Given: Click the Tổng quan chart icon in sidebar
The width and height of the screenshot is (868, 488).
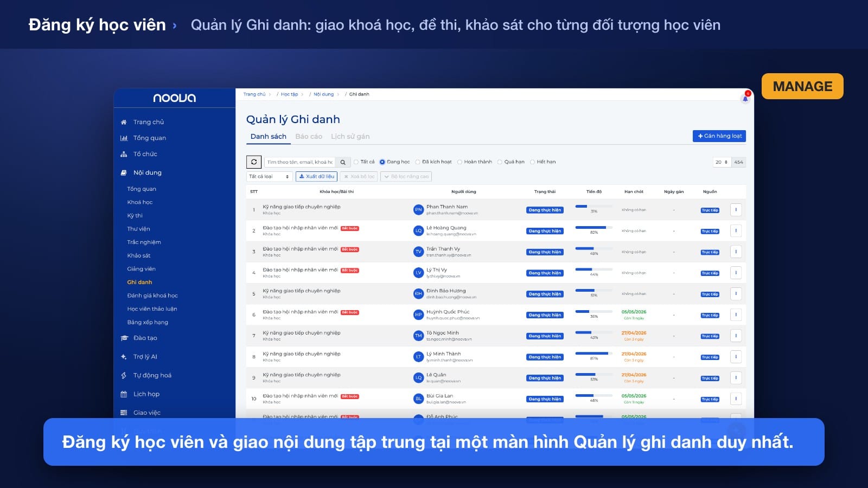Looking at the screenshot, I should 124,138.
